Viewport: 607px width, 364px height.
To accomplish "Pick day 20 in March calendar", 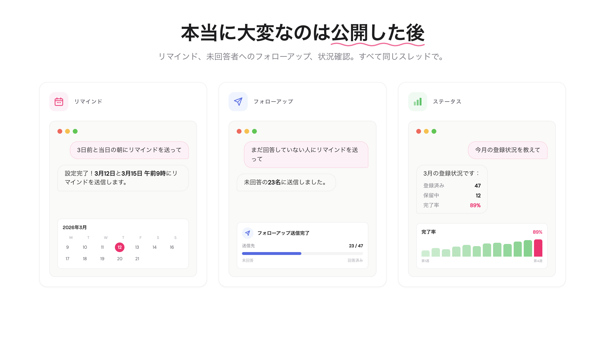I will pos(119,259).
